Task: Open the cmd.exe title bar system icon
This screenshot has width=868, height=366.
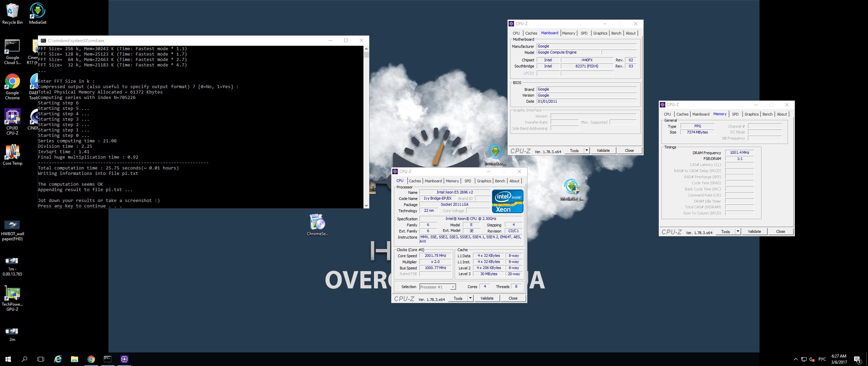Action: pos(43,40)
